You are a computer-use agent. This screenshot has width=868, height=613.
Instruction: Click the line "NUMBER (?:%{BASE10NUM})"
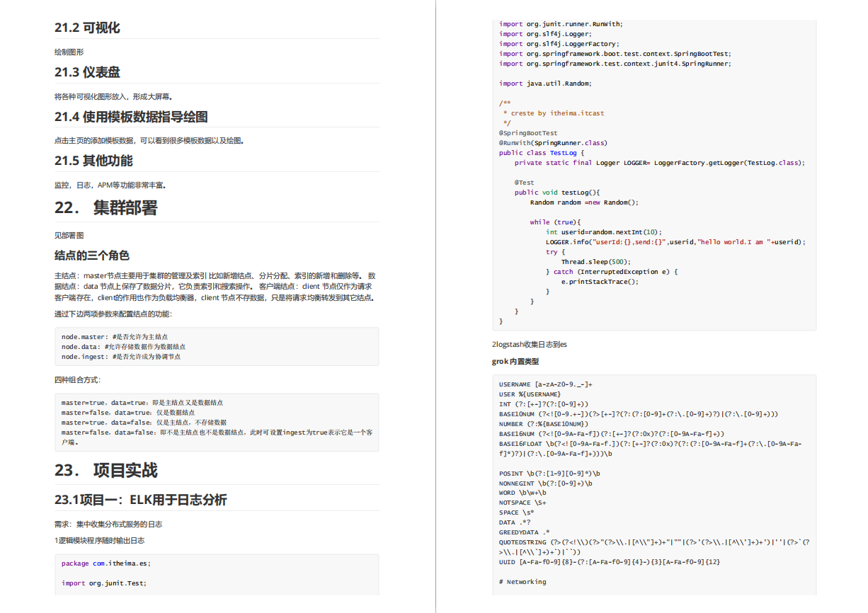tap(544, 424)
